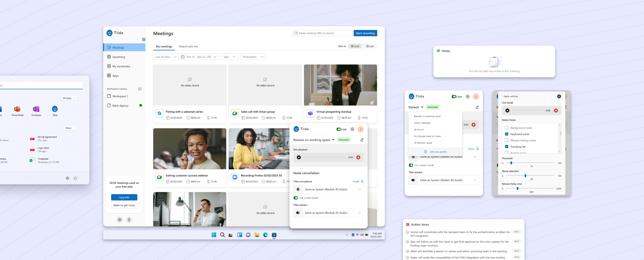Check the Mouse clicking noise checkbox

coord(507,141)
